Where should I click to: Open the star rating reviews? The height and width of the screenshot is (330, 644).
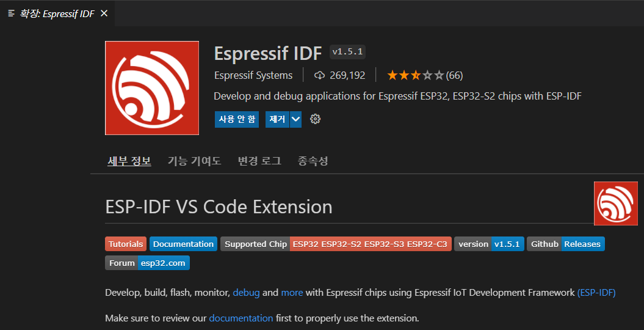coord(416,75)
